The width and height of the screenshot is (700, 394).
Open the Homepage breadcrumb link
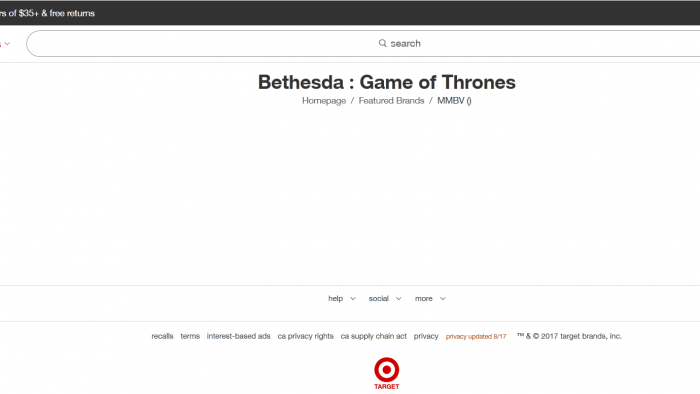[324, 101]
